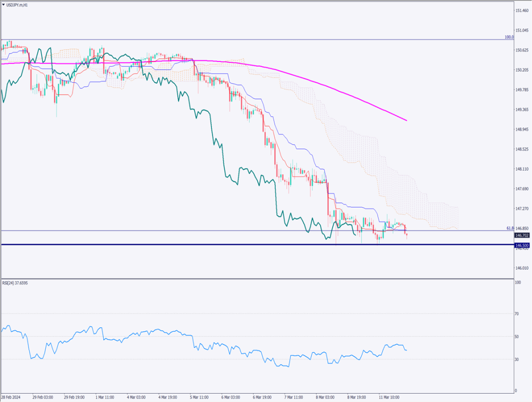Click the RSI scale value 70

click(x=517, y=314)
